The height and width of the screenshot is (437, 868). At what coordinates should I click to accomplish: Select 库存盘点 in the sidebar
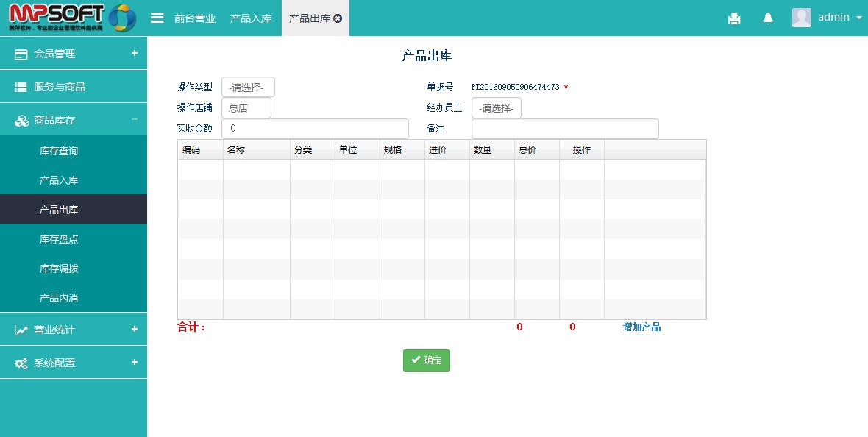(59, 239)
